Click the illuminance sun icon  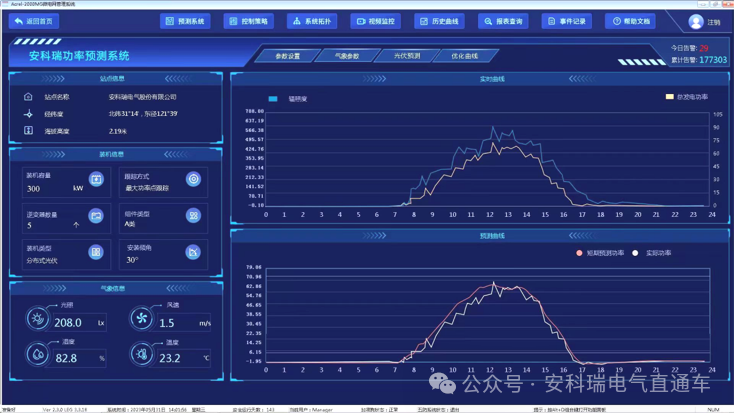(37, 318)
